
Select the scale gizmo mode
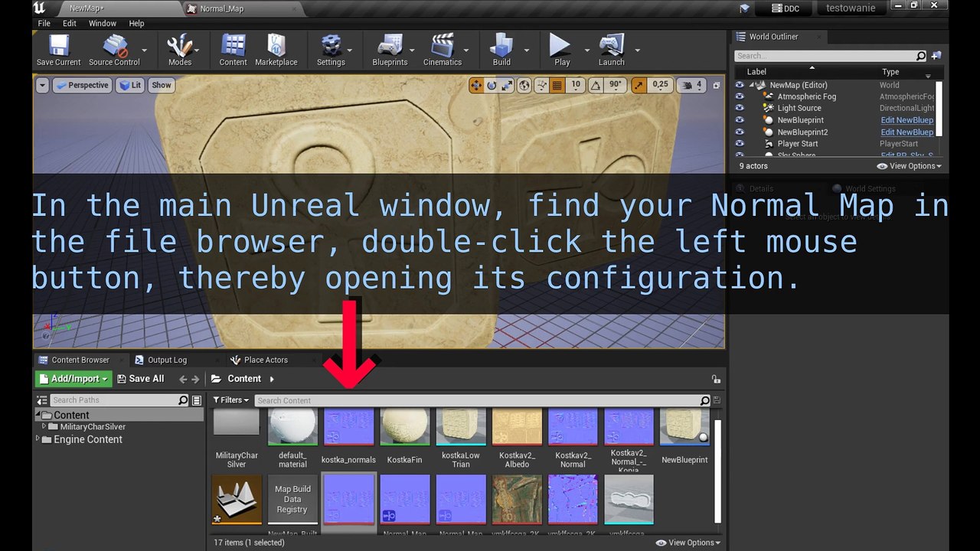[x=506, y=85]
